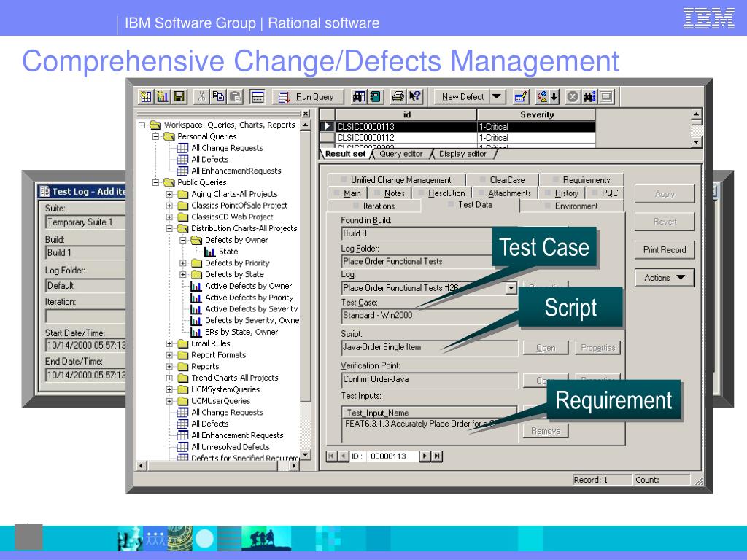Click the Run Query button
747x560 pixels.
[307, 97]
